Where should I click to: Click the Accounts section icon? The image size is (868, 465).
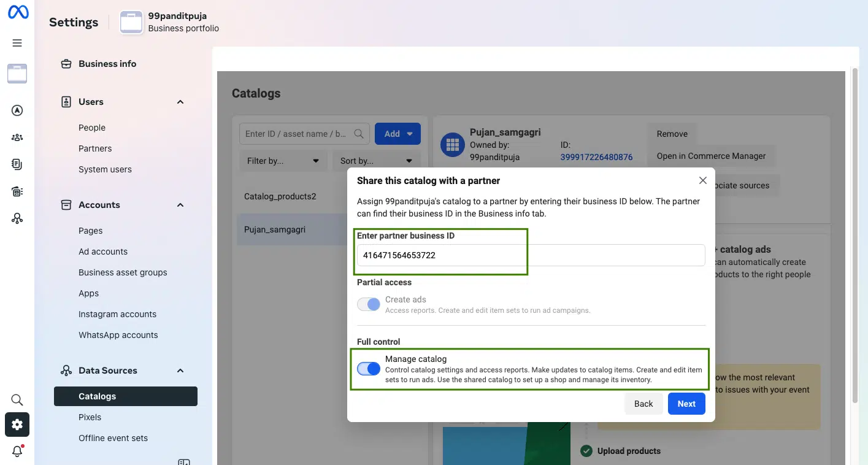[66, 205]
